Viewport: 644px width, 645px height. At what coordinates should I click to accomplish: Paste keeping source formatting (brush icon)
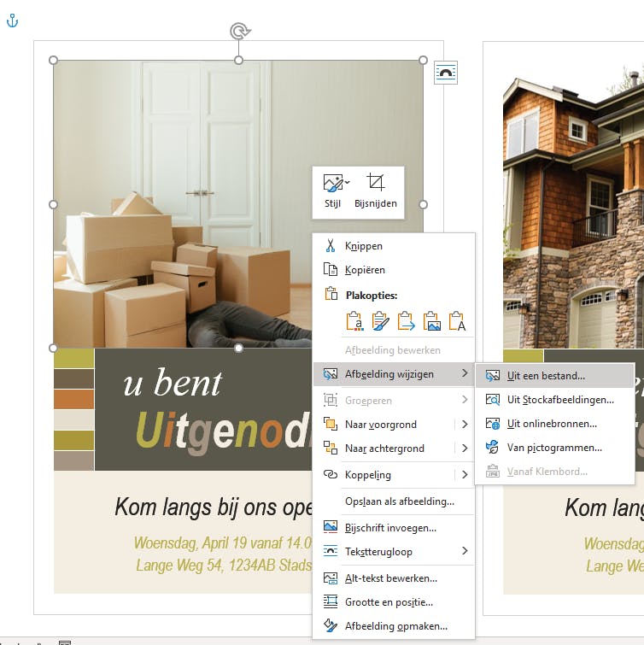click(x=380, y=321)
